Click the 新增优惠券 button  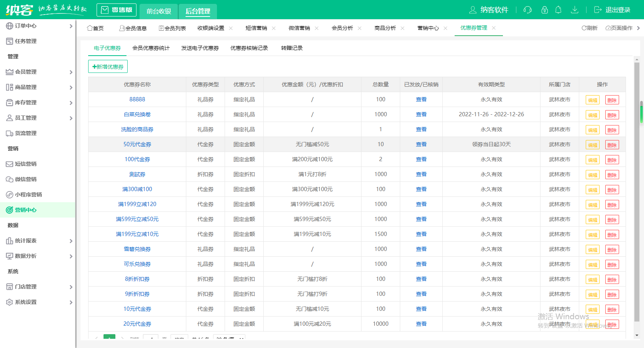point(108,66)
